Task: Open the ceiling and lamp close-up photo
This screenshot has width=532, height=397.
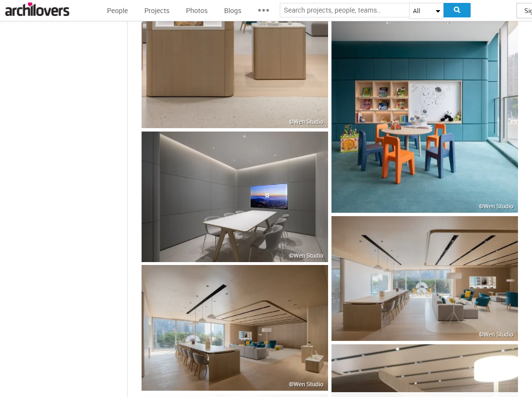Action: click(x=424, y=368)
